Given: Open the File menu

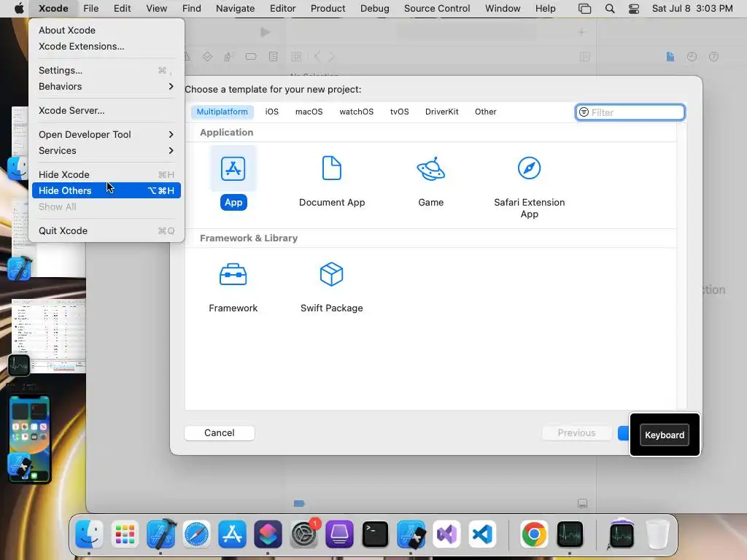Looking at the screenshot, I should coord(90,9).
